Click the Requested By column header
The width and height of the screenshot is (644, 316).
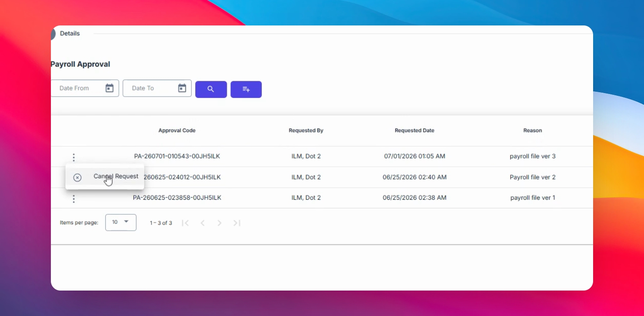pos(306,130)
